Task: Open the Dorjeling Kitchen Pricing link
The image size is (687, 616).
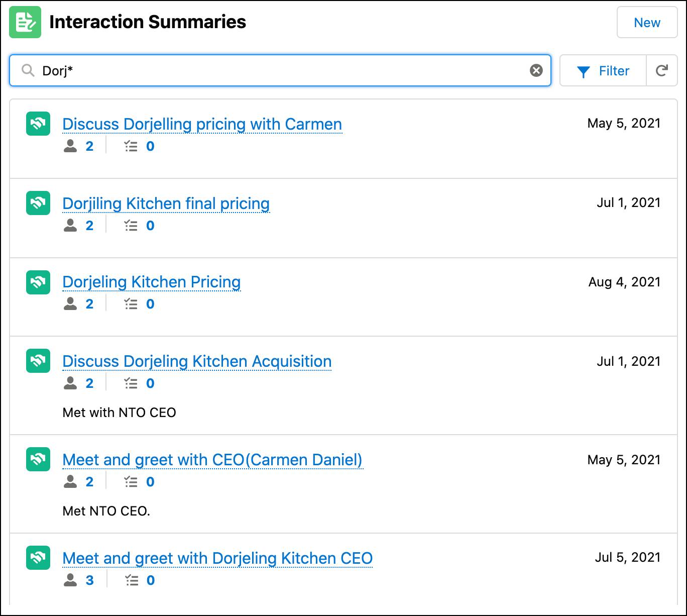Action: pyautogui.click(x=151, y=282)
